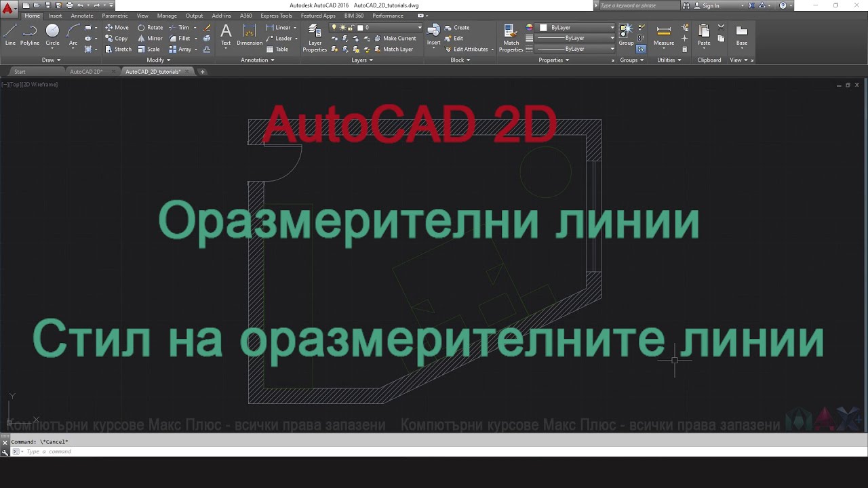Screen dimensions: 868x488
Task: Click the Insert block button
Action: pos(433,35)
